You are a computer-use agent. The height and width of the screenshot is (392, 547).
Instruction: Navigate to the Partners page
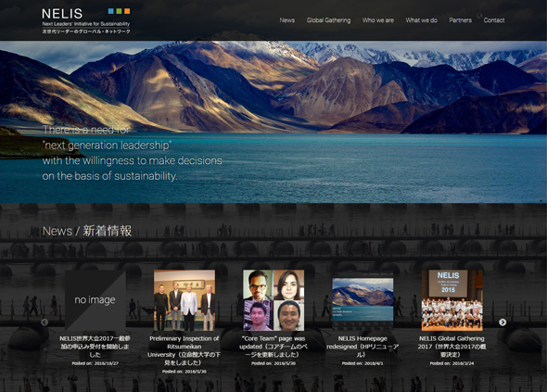[x=460, y=20]
